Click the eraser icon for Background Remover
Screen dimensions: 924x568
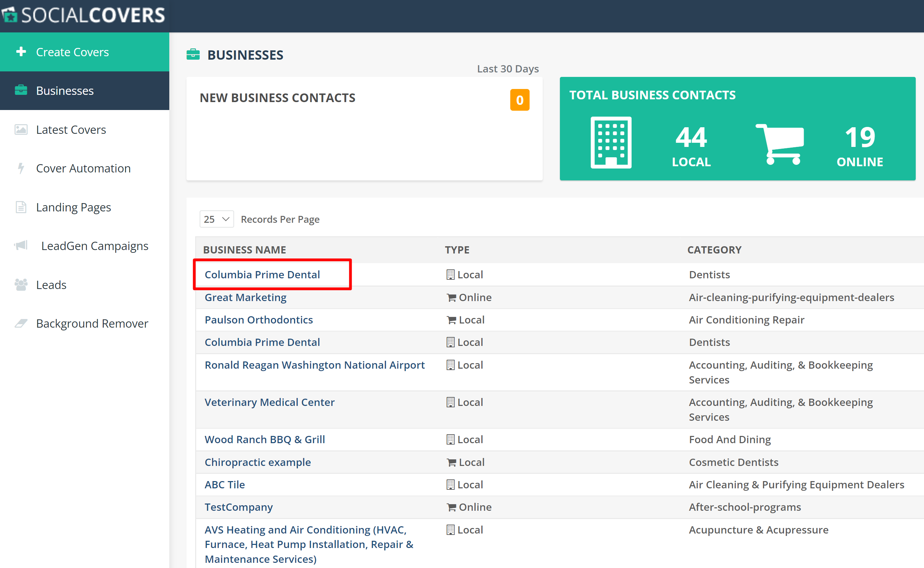21,323
